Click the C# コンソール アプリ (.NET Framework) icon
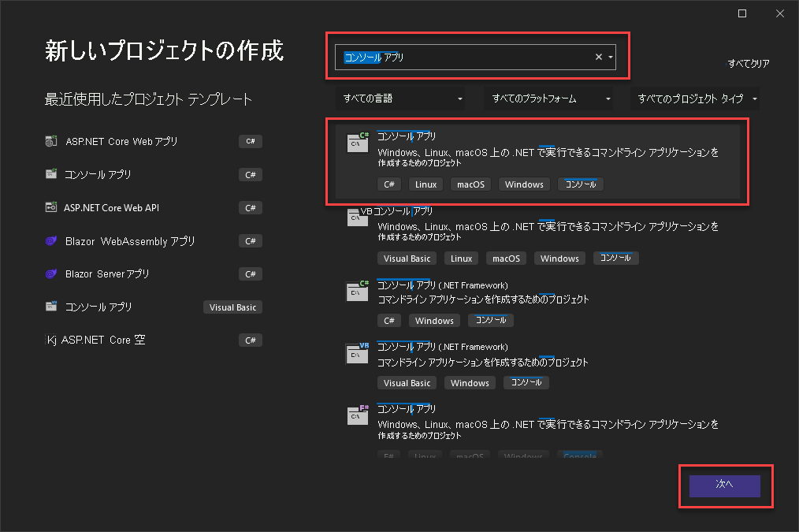This screenshot has width=799, height=532. tap(358, 291)
